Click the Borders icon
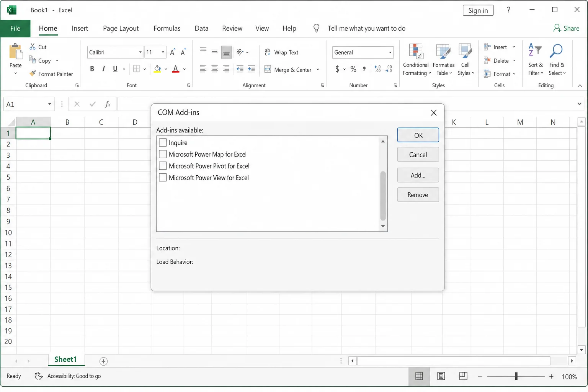Screen dimensions: 588x392 tap(136, 69)
